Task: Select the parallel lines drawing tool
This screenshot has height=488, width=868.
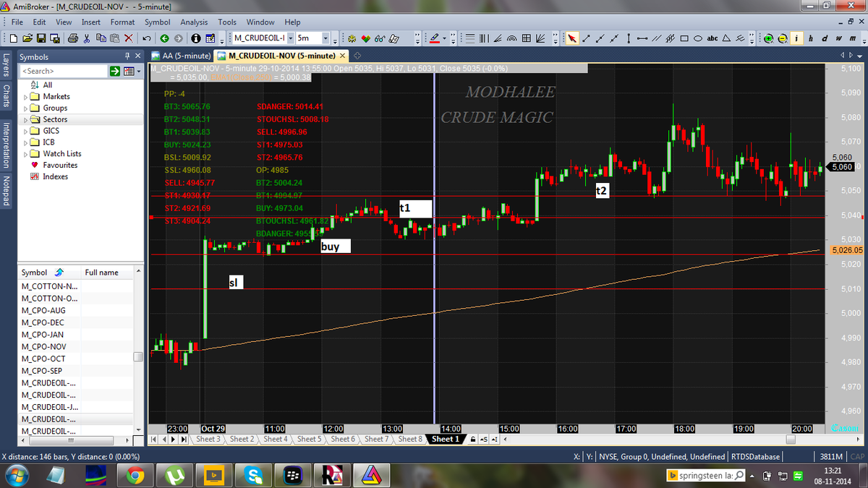Action: tap(657, 38)
